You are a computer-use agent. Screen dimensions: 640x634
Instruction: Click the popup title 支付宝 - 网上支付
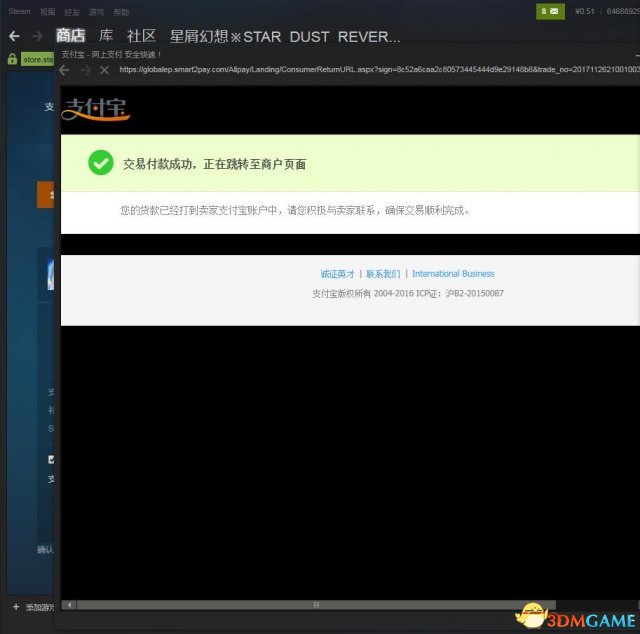(111, 54)
